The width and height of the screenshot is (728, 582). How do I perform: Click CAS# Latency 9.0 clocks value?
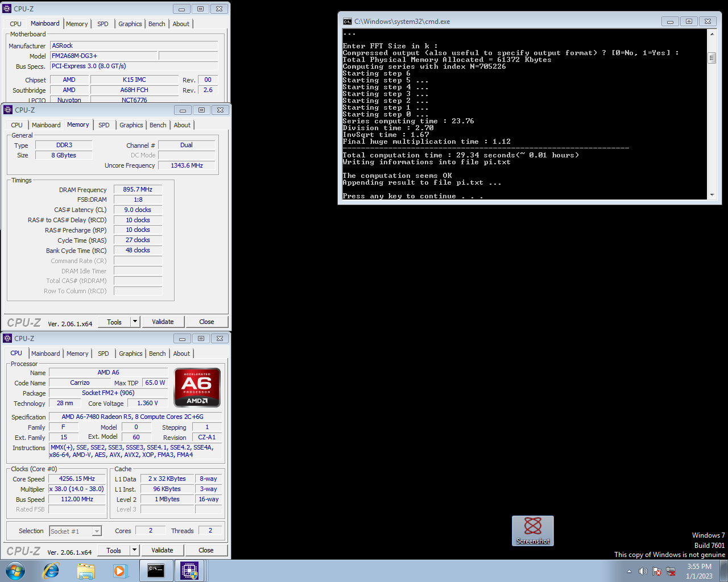point(138,210)
